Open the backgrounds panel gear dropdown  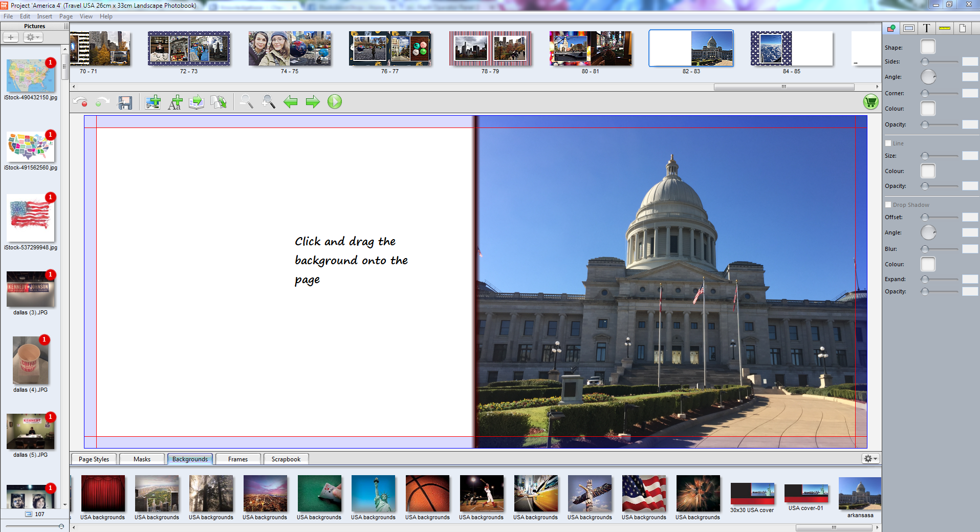coord(870,459)
